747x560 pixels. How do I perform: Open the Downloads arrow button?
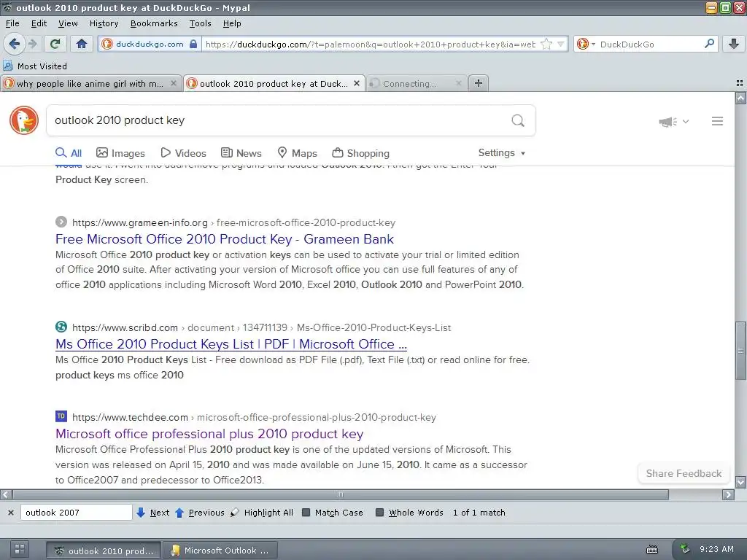[734, 44]
